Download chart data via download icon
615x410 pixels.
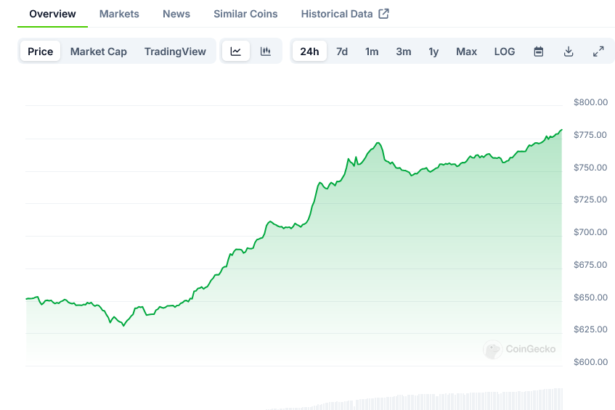(568, 51)
